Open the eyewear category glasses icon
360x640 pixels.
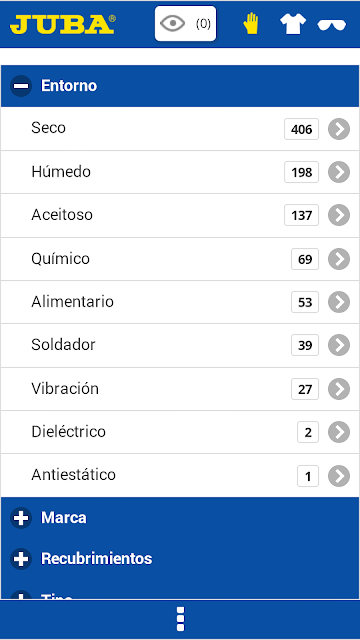pyautogui.click(x=332, y=25)
